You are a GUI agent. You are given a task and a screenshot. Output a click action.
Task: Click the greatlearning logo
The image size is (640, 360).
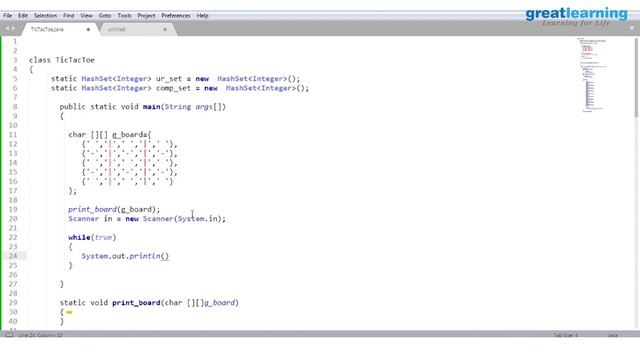[x=576, y=16]
